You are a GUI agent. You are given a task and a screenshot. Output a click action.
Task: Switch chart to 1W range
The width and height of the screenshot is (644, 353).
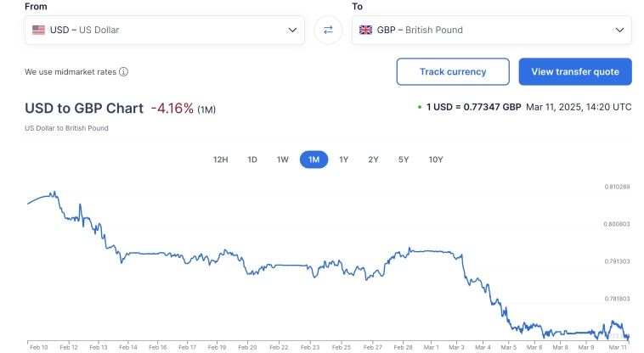point(283,160)
